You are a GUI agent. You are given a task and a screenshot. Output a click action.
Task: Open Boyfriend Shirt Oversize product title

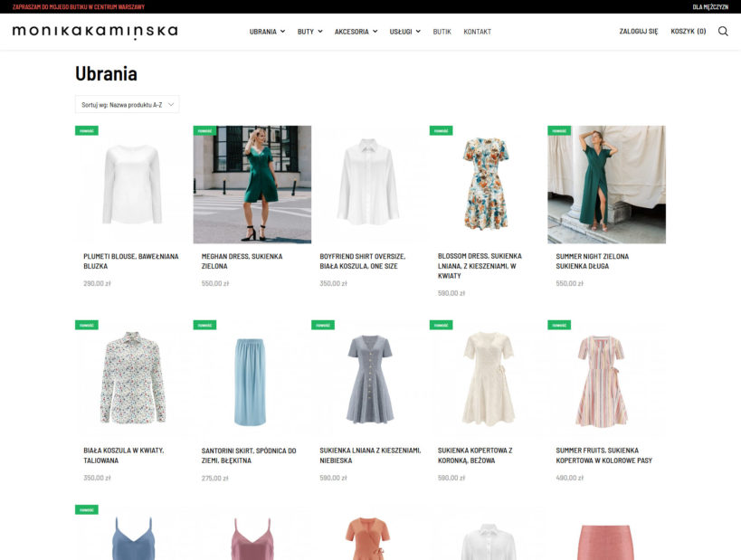363,261
